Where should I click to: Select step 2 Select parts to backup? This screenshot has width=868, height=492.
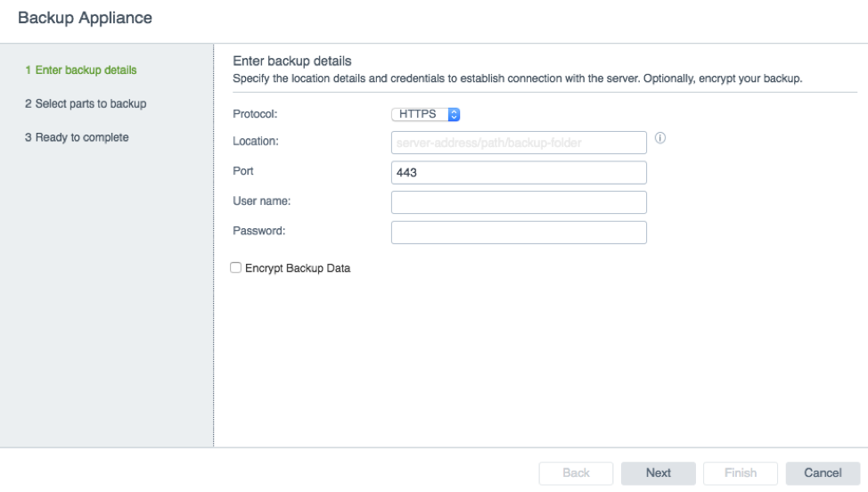pos(86,104)
